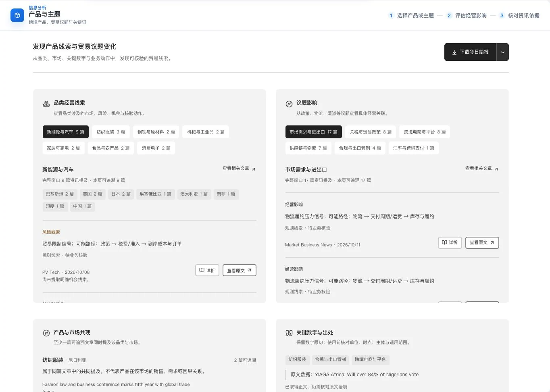Click the 纺织服装 tag under 关键数字与出处
This screenshot has height=392, width=550.
297,360
